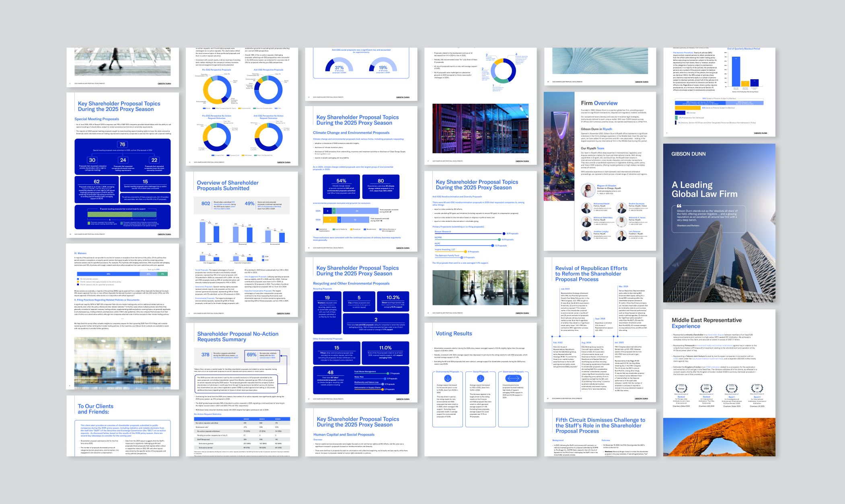The image size is (845, 504).
Task: Click the down arrow icon under Environmental Proposals
Action: (x=447, y=379)
